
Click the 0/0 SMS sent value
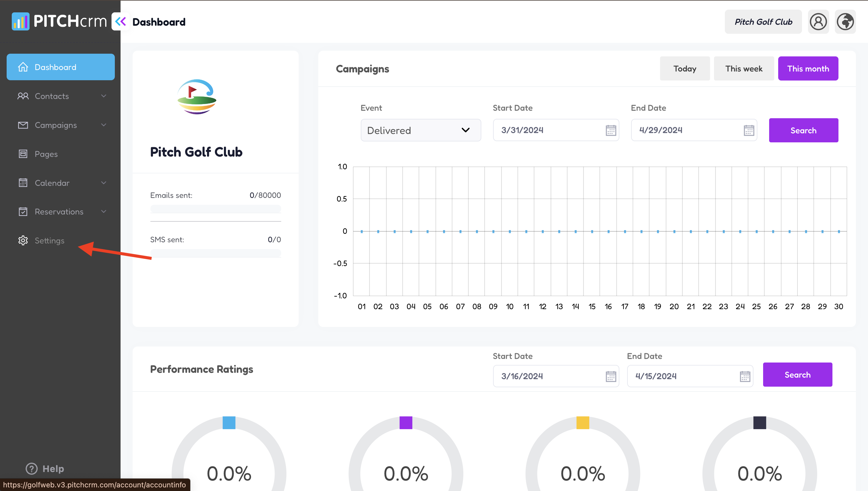274,239
